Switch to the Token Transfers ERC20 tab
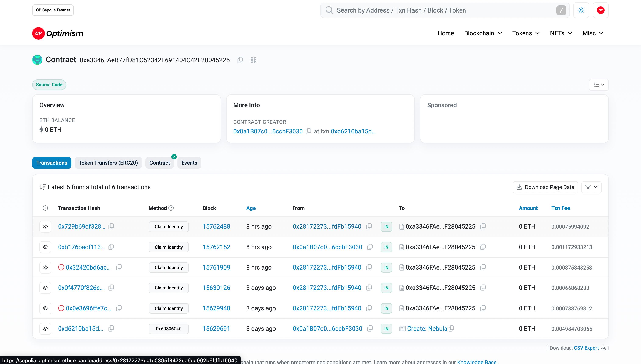The height and width of the screenshot is (364, 641). coord(108,163)
